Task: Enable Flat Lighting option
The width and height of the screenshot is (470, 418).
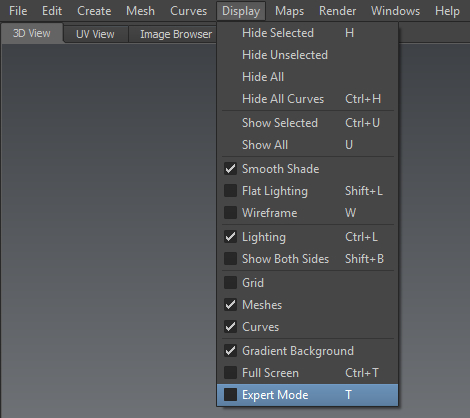Action: [x=230, y=191]
